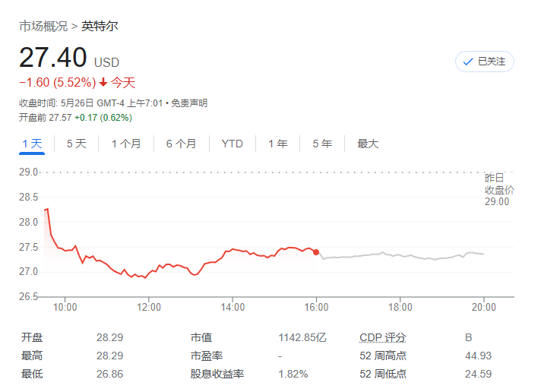Image resolution: width=541 pixels, height=392 pixels.
Task: Click the red closing dot on chart
Action: [316, 252]
